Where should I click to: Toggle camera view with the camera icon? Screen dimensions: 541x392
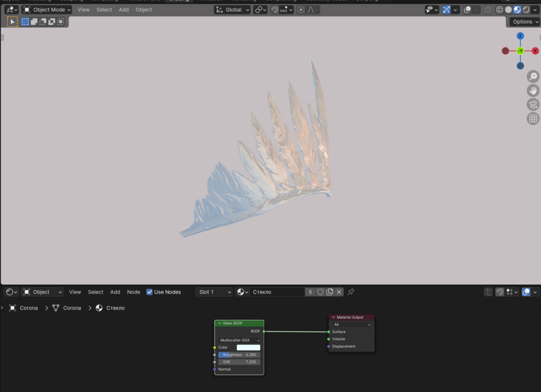tap(533, 105)
